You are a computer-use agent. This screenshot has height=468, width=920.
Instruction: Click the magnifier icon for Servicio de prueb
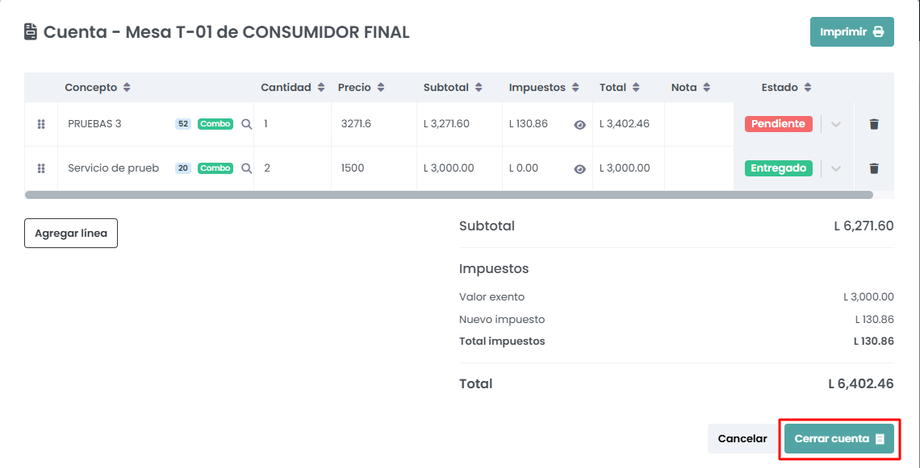[x=247, y=169]
